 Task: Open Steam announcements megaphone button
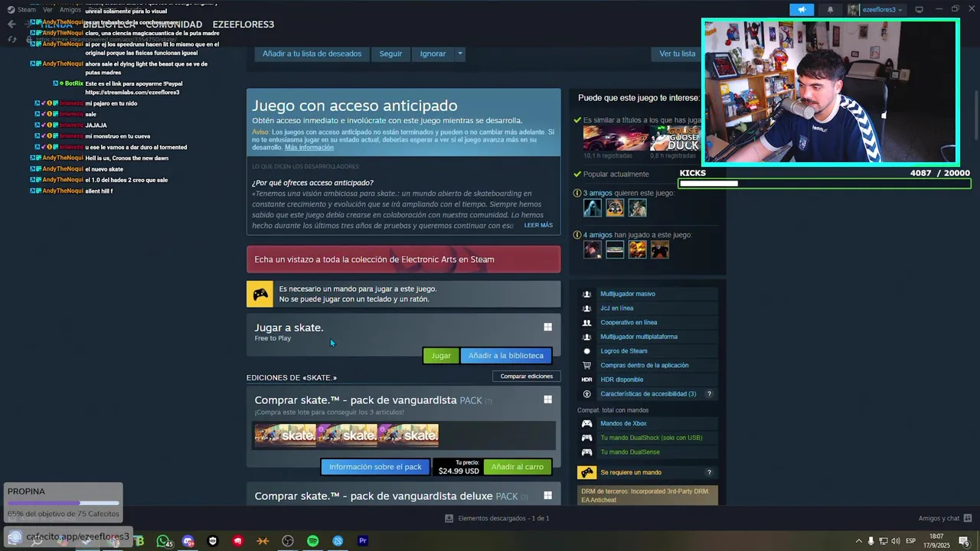tap(802, 10)
